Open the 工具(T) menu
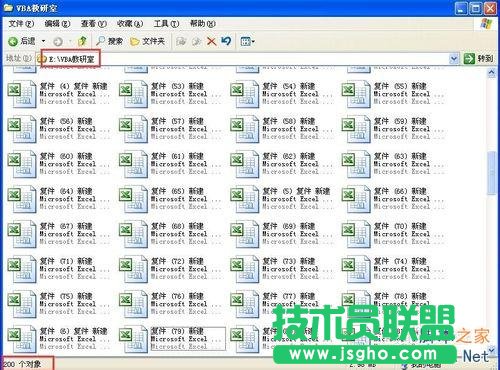 166,24
